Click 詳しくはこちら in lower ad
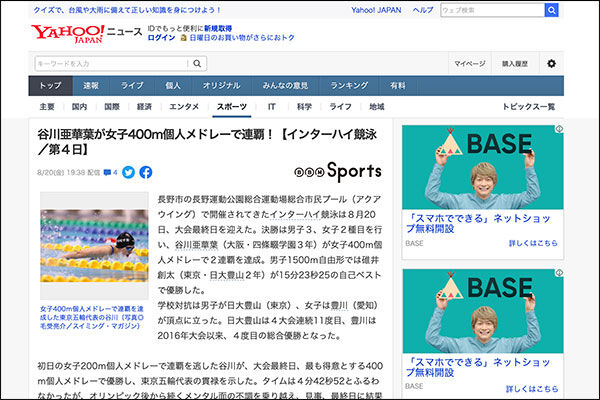 (x=532, y=389)
